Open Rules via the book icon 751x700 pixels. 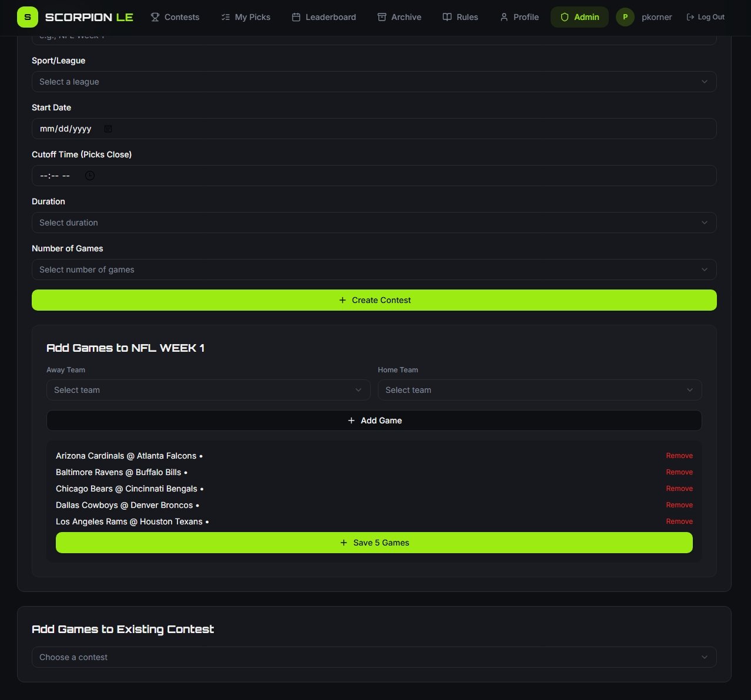click(x=447, y=17)
